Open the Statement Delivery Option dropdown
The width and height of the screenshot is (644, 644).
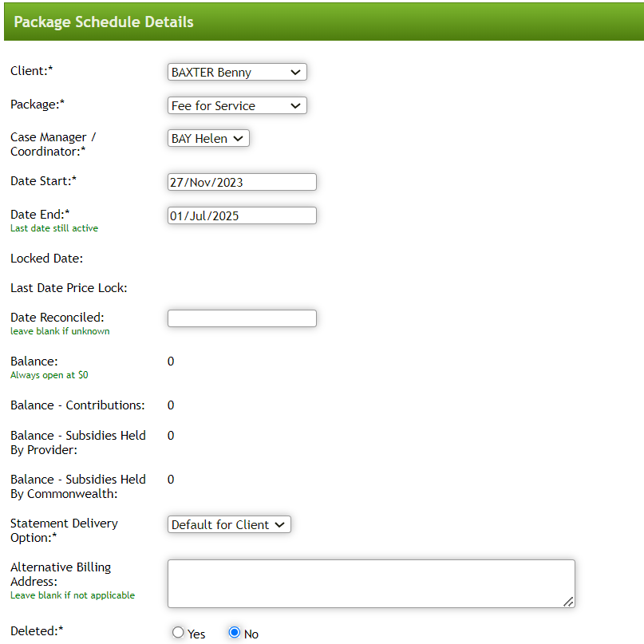(x=228, y=524)
